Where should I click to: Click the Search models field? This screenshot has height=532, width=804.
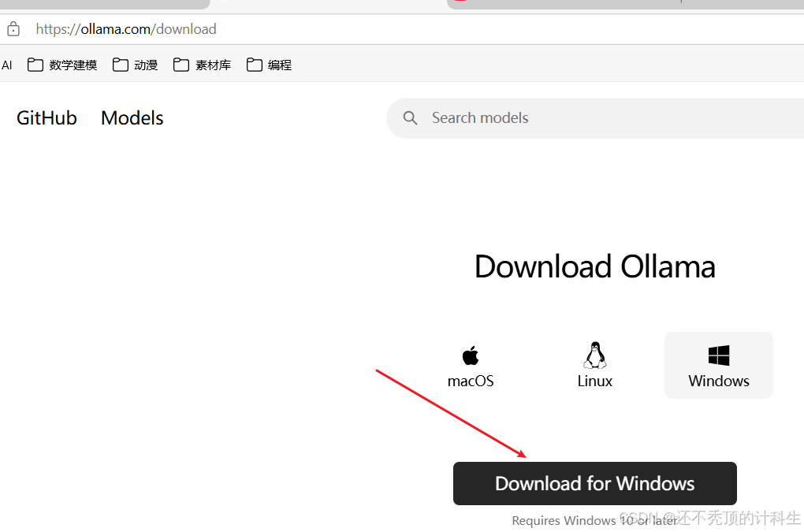pyautogui.click(x=595, y=118)
